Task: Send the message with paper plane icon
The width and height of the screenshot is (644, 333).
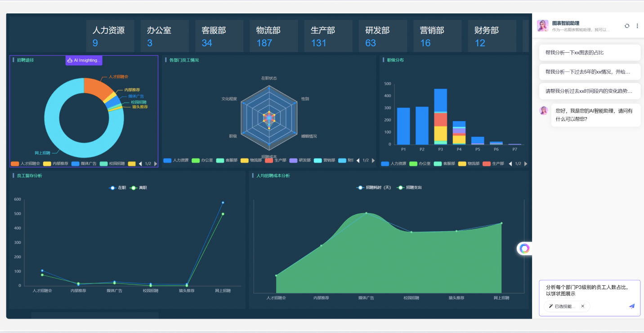Action: point(631,306)
